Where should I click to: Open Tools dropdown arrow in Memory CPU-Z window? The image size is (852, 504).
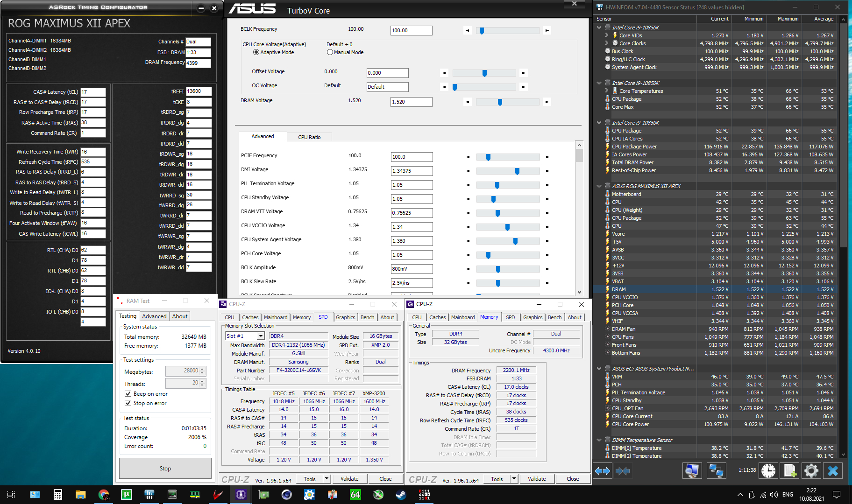(514, 479)
